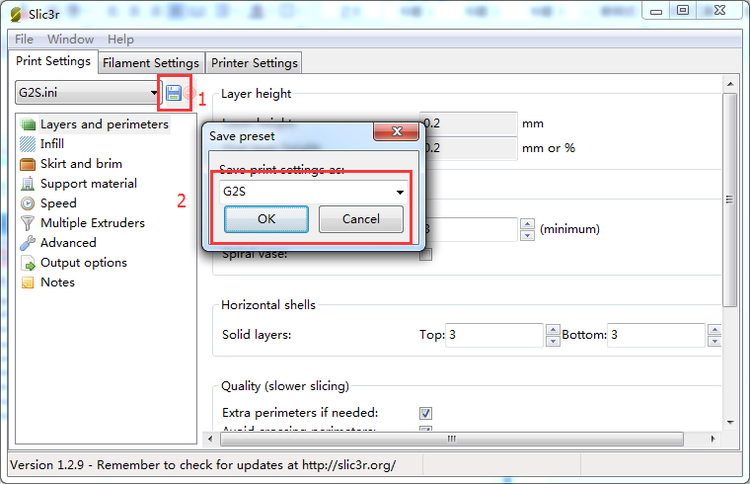Click the First layer height field
This screenshot has height=484, width=750.
point(469,148)
